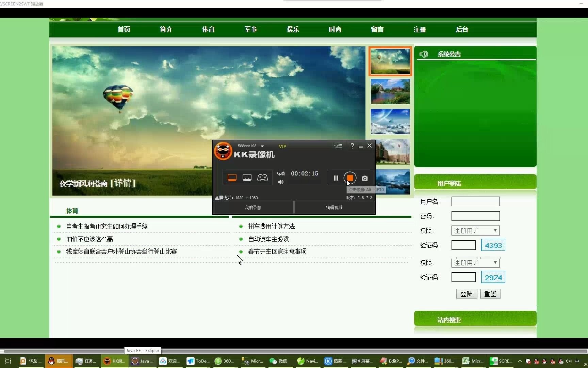Click the 密码 input field
The height and width of the screenshot is (368, 588).
click(x=476, y=216)
